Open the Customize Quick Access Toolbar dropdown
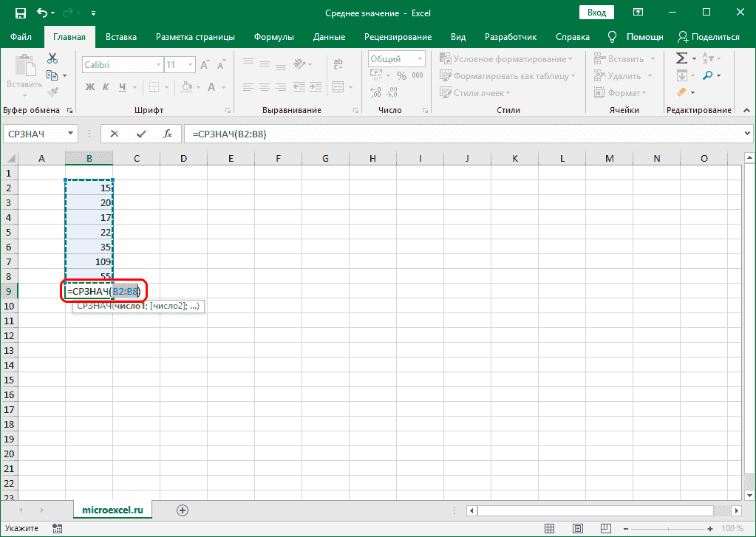756x537 pixels. [92, 13]
